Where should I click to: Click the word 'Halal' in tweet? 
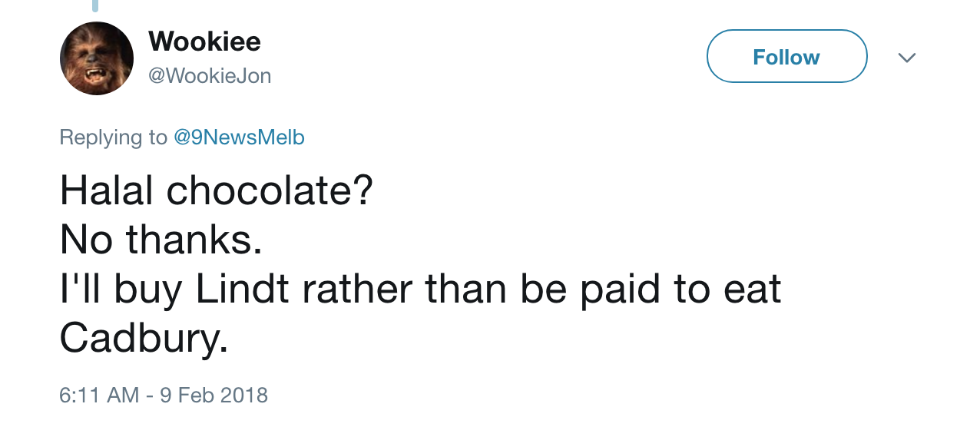click(108, 191)
